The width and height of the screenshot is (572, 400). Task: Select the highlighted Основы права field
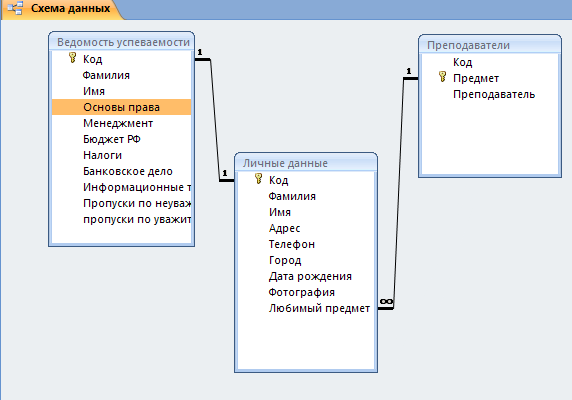click(x=121, y=107)
